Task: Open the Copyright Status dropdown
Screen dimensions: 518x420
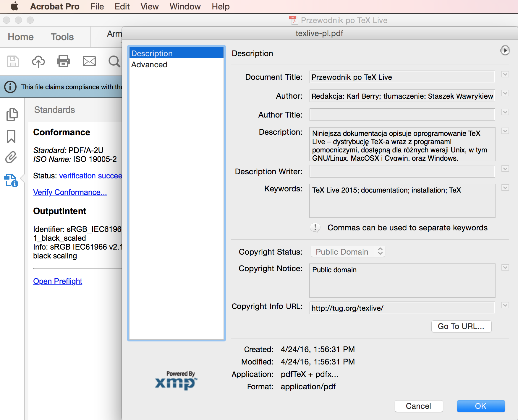Action: [348, 252]
